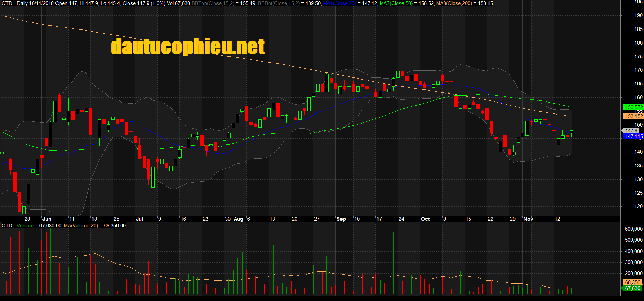Image resolution: width=644 pixels, height=301 pixels.
Task: Click the Jun month axis label
Action: click(47, 219)
